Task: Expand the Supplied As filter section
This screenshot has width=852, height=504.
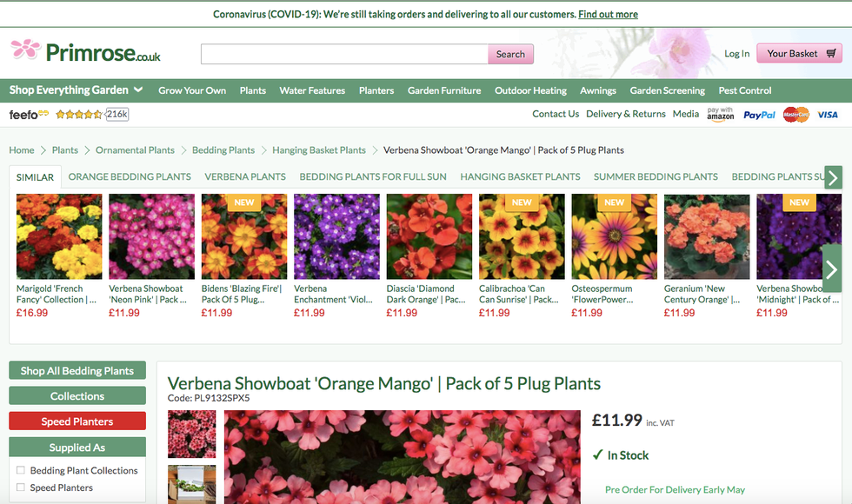Action: pos(77,447)
